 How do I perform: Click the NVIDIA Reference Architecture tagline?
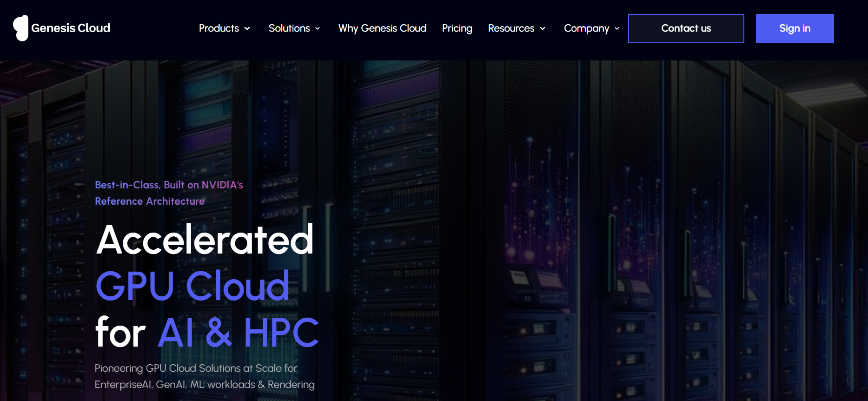(169, 193)
